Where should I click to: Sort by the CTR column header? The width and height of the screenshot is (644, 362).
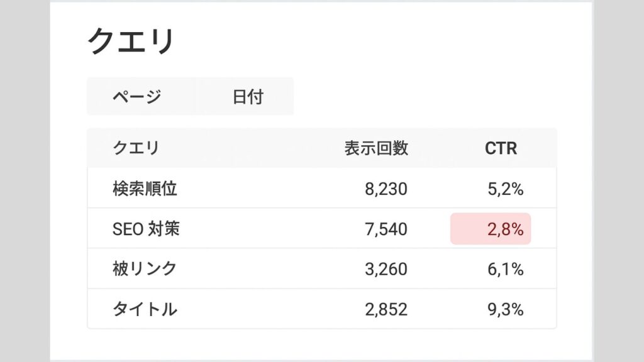[500, 148]
